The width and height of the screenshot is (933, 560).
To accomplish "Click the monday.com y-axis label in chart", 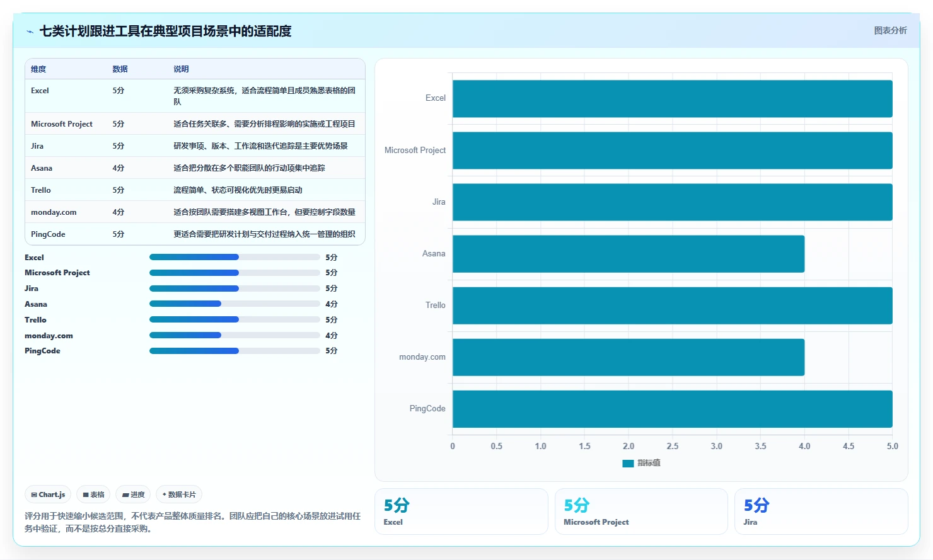I will pyautogui.click(x=422, y=357).
